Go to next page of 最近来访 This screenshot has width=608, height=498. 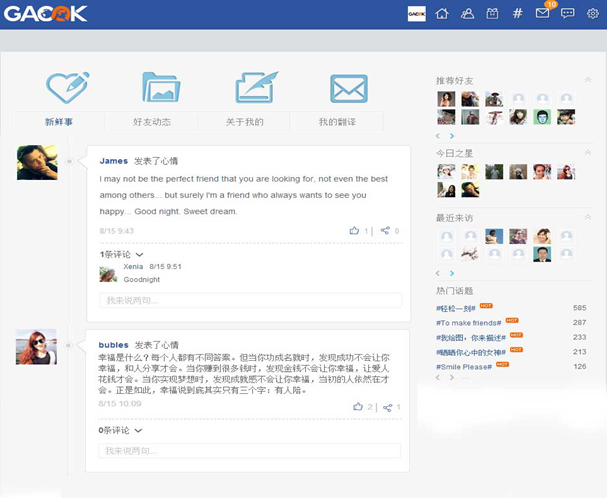tap(452, 273)
